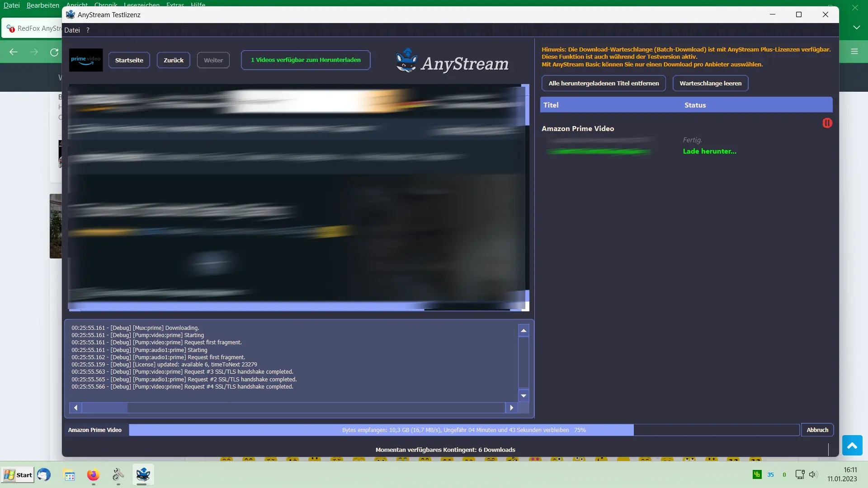Open Firefox from the Windows taskbar
Screen dimensions: 868x488
click(x=93, y=475)
